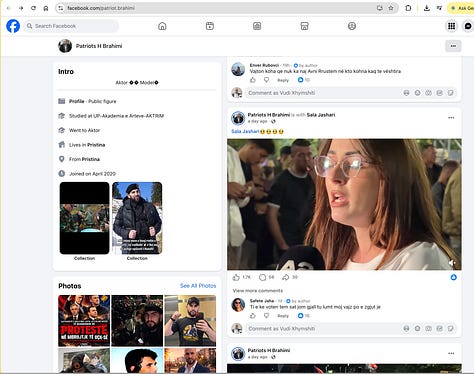Image resolution: width=474 pixels, height=374 pixels.
Task: Open comments on the Sala Jashari video post
Action: [x=263, y=277]
